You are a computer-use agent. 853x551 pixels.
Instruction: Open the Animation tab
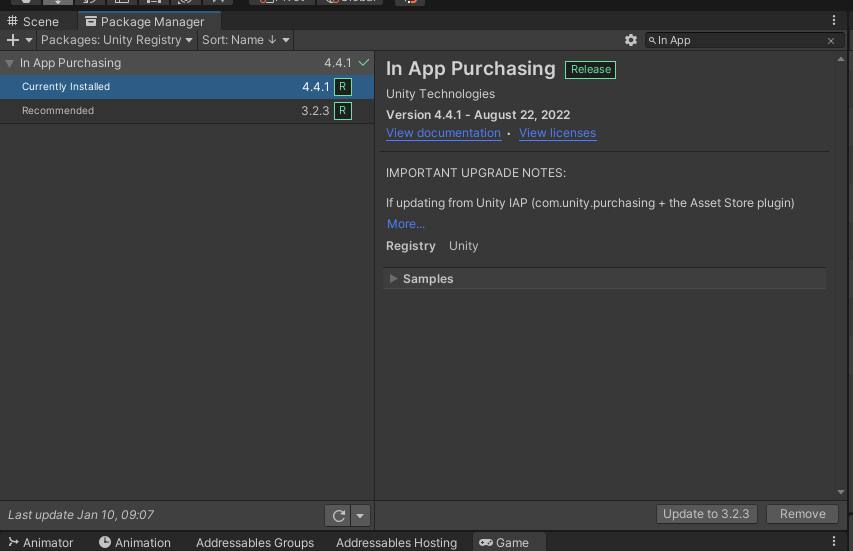tap(135, 542)
